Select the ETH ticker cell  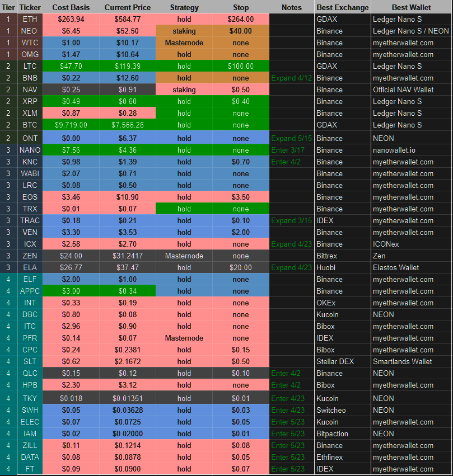(x=30, y=19)
